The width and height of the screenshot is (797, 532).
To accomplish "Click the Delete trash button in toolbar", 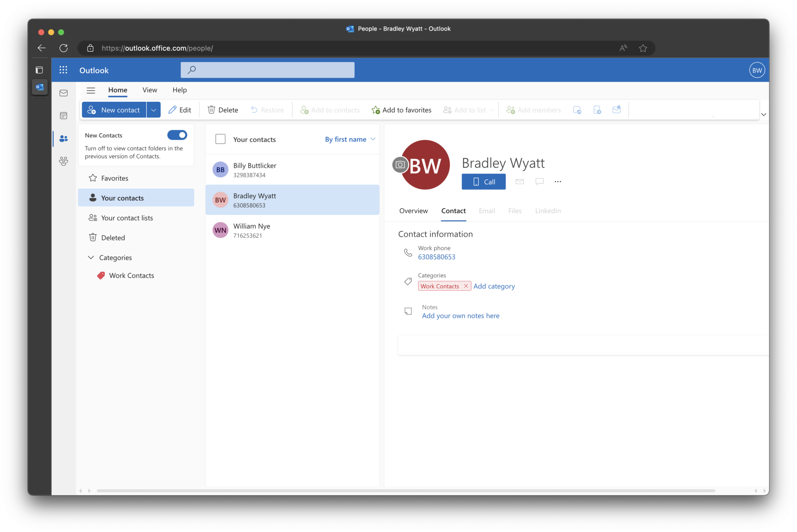I will [223, 110].
